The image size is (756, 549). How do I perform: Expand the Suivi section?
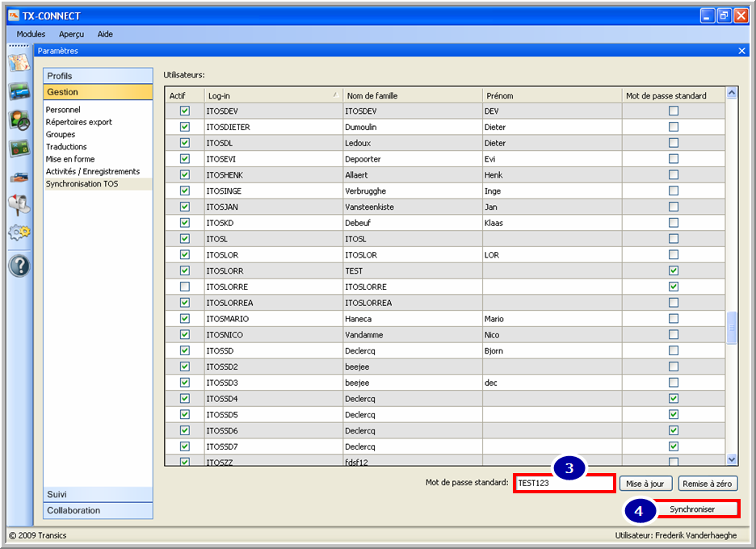pyautogui.click(x=98, y=494)
